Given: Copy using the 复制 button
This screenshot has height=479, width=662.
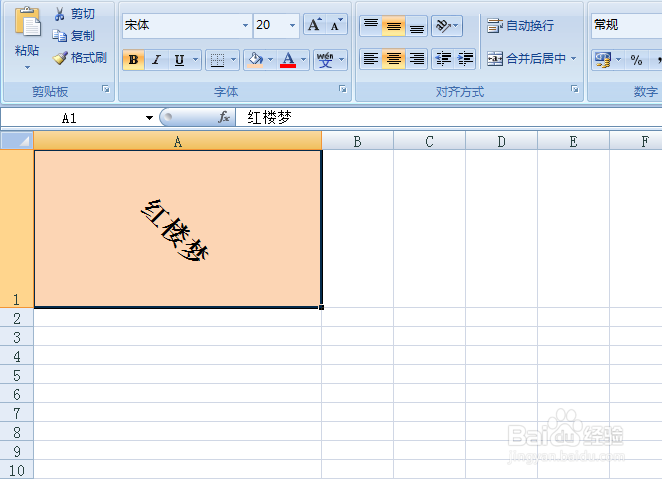Looking at the screenshot, I should [73, 36].
